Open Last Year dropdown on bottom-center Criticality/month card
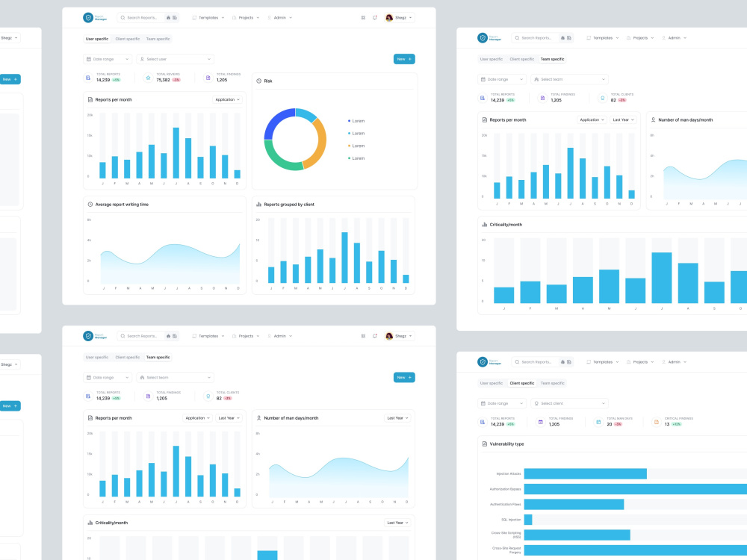Image resolution: width=747 pixels, height=560 pixels. [x=397, y=523]
